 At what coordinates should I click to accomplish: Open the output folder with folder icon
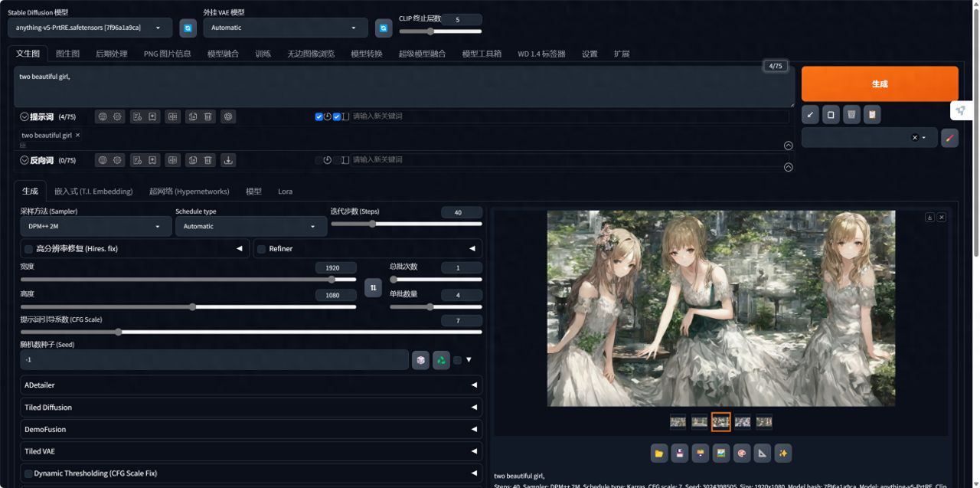pos(658,454)
